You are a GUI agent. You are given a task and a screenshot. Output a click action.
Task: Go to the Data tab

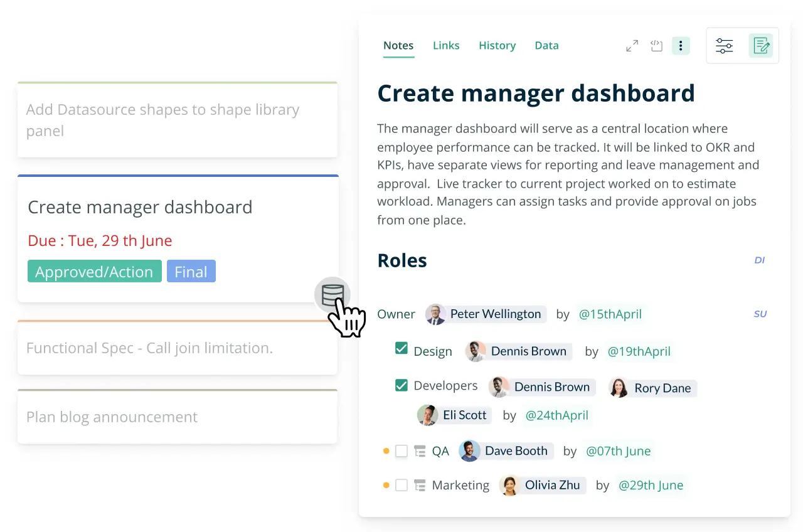(546, 46)
